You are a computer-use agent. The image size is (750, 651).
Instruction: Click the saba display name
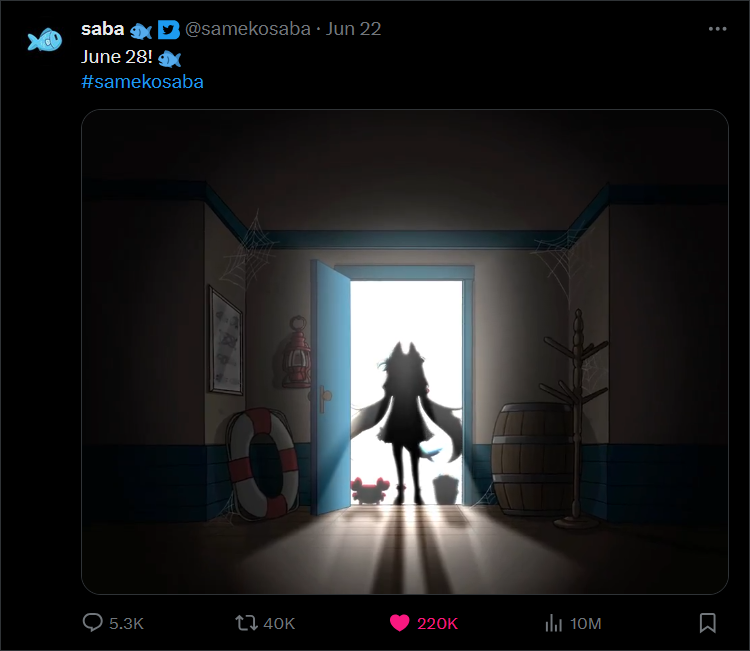click(103, 29)
